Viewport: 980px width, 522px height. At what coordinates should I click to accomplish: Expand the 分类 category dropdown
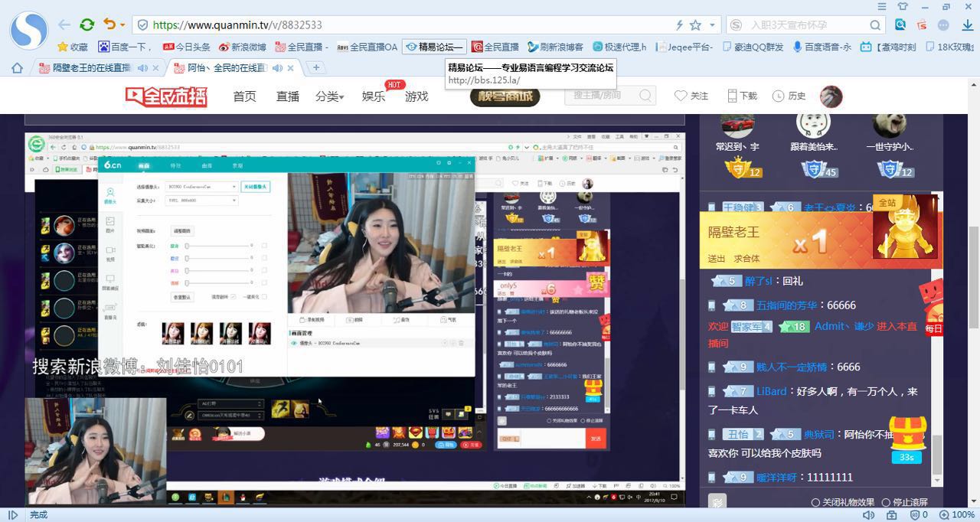(x=328, y=98)
